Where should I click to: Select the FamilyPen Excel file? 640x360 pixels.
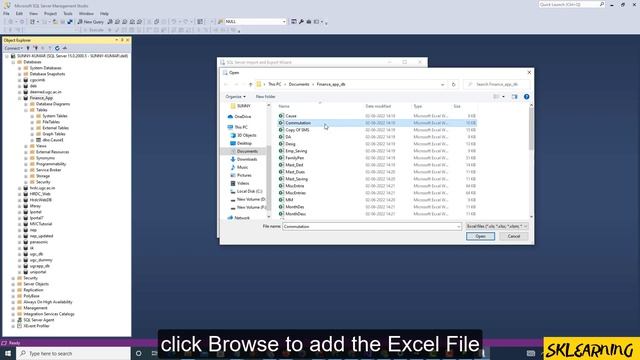[294, 158]
